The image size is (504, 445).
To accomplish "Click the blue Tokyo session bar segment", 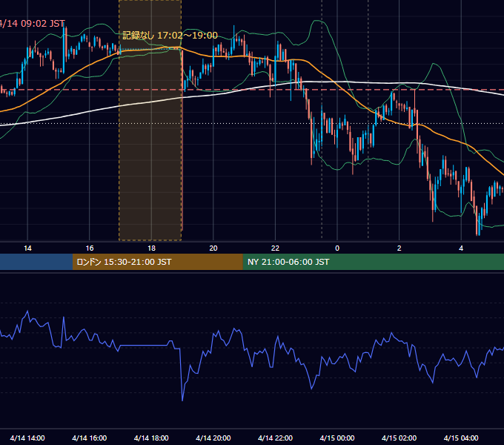I will pyautogui.click(x=36, y=262).
